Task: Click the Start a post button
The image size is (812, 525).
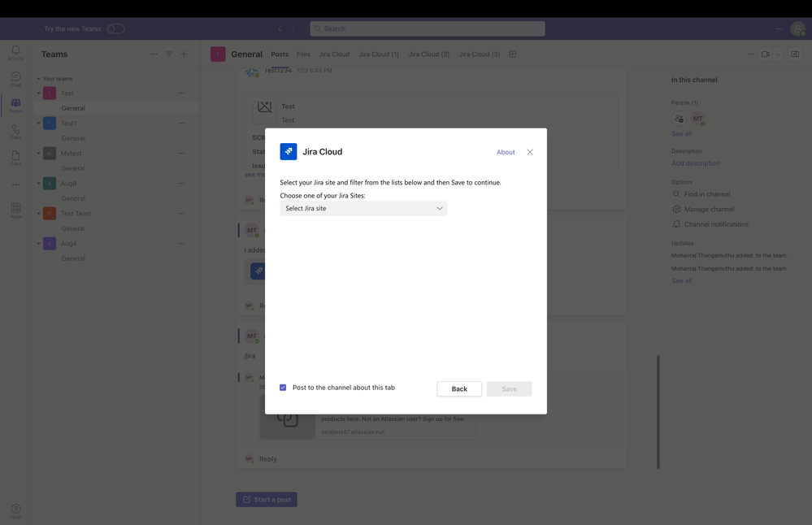Action: [267, 500]
